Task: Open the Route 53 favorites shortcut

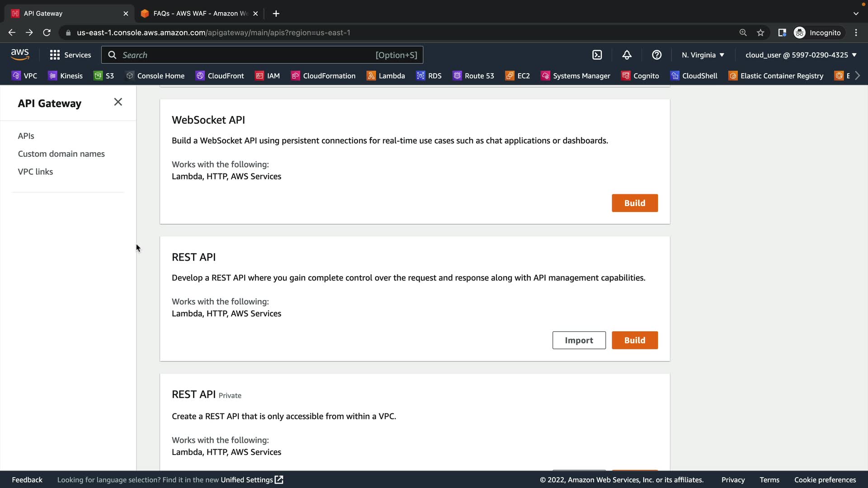Action: 473,75
